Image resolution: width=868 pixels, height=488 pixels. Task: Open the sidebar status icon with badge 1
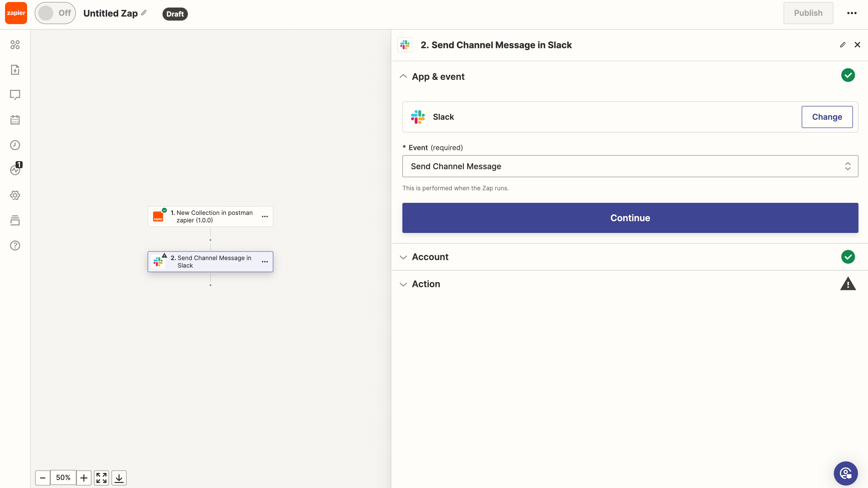click(x=15, y=170)
